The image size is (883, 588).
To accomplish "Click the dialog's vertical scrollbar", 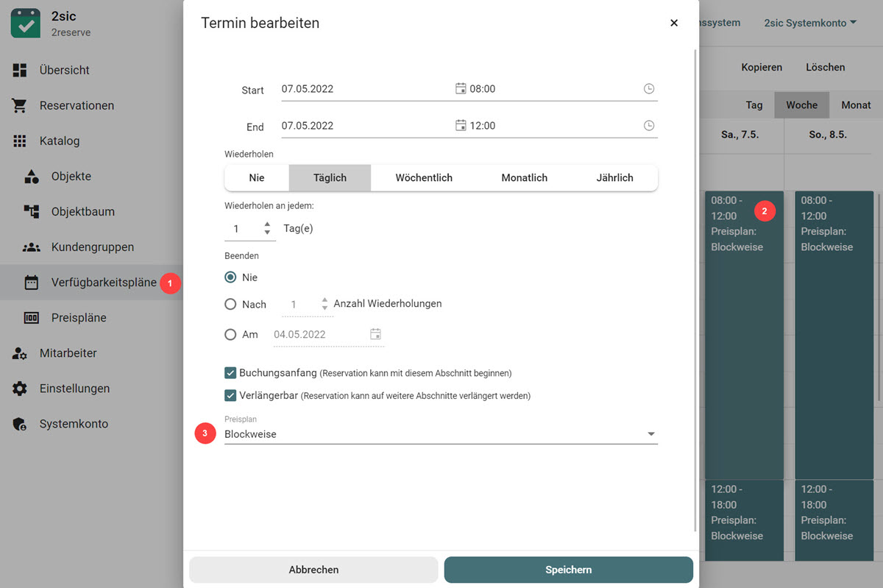I will point(695,294).
